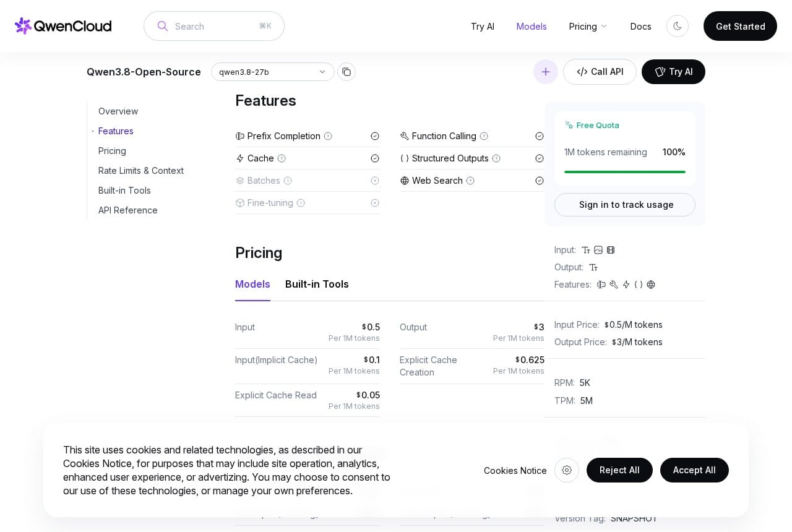This screenshot has height=532, width=792.
Task: Click the RPM value 5K
Action: (x=585, y=383)
